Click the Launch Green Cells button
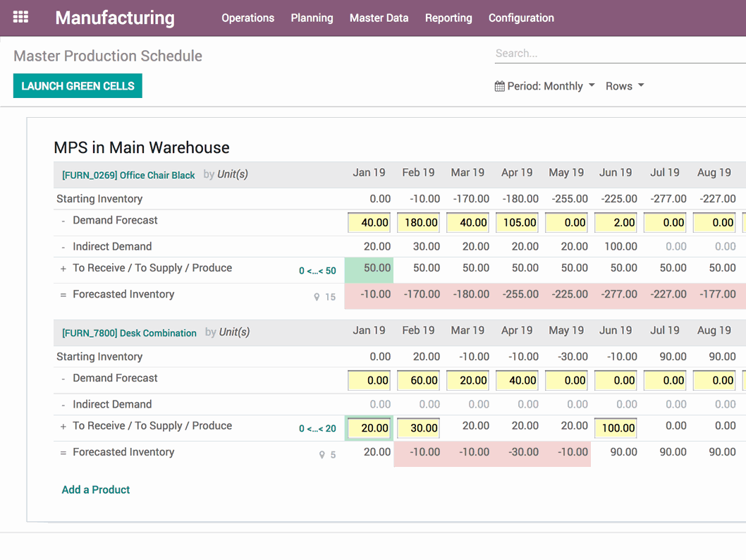Screen dimensions: 746x560 tap(78, 86)
